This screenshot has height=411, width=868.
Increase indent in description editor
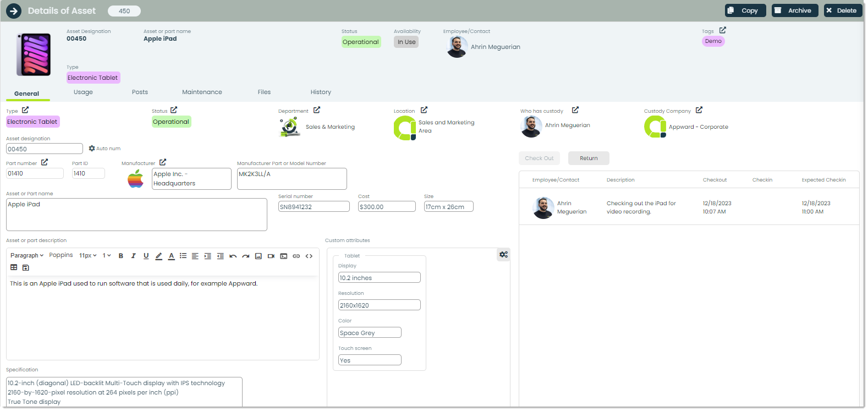click(207, 256)
